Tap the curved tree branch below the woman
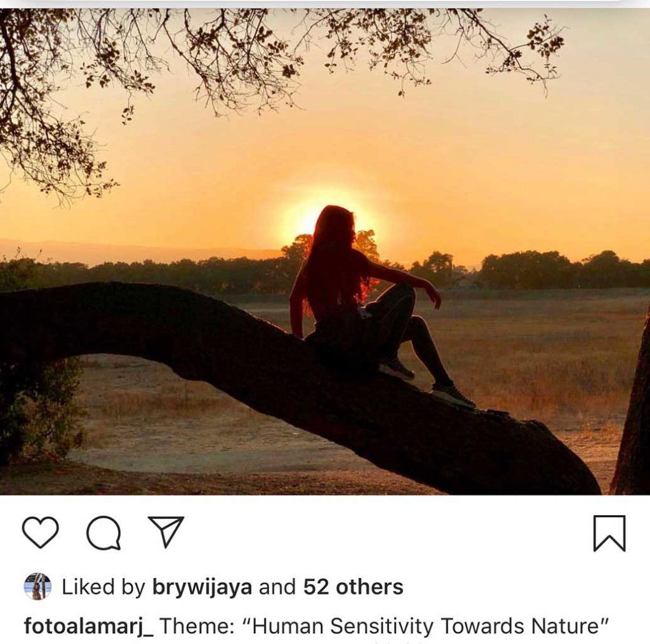The width and height of the screenshot is (650, 644). tap(190, 337)
